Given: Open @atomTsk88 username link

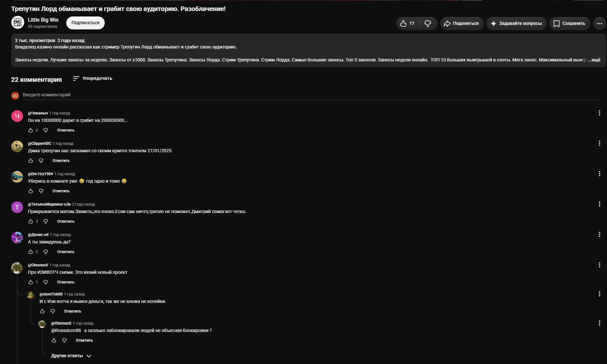Looking at the screenshot, I should (x=51, y=294).
